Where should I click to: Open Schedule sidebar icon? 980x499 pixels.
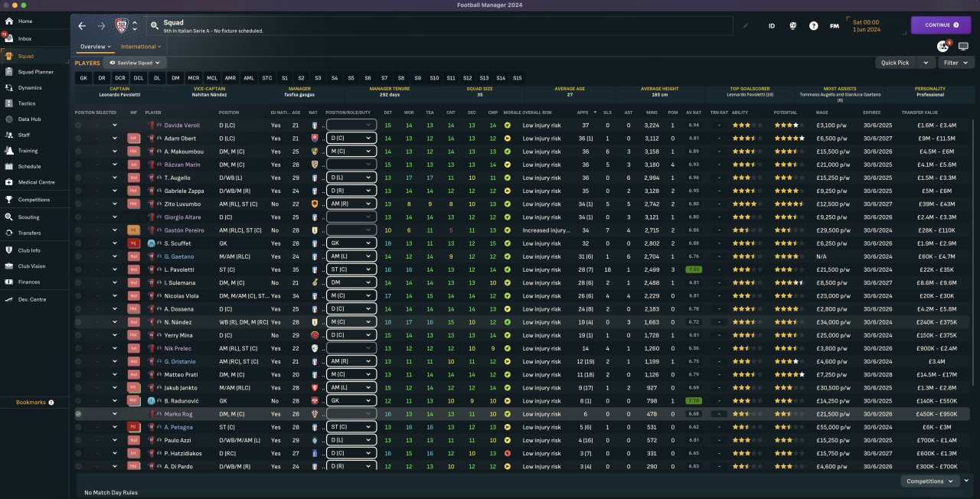click(x=8, y=166)
